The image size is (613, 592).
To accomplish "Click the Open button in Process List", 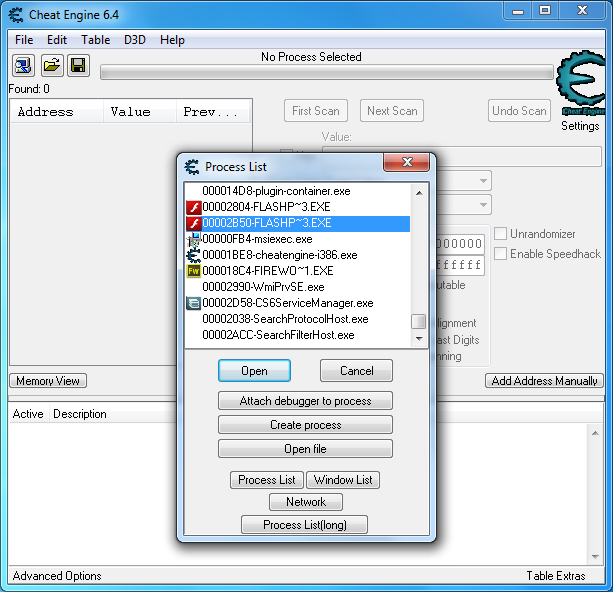I will pyautogui.click(x=254, y=371).
